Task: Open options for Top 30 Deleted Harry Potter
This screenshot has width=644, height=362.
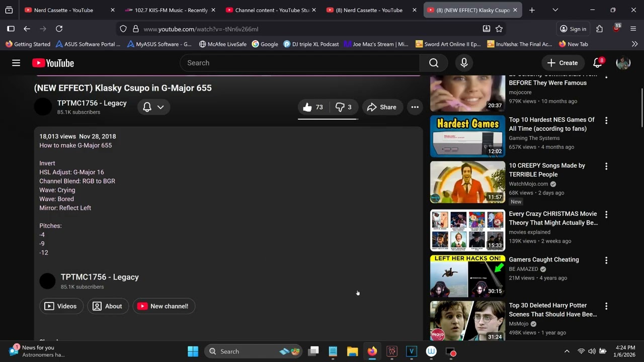Action: pyautogui.click(x=606, y=306)
